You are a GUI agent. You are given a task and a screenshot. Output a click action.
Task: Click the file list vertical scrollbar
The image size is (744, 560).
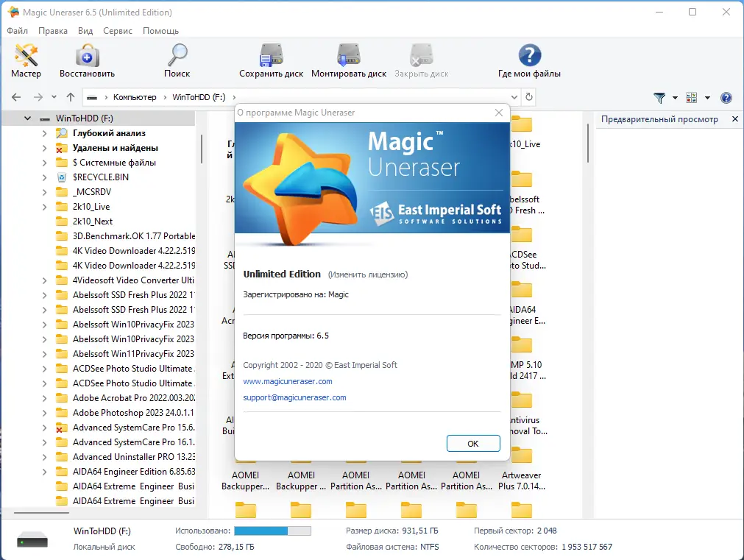pos(588,143)
